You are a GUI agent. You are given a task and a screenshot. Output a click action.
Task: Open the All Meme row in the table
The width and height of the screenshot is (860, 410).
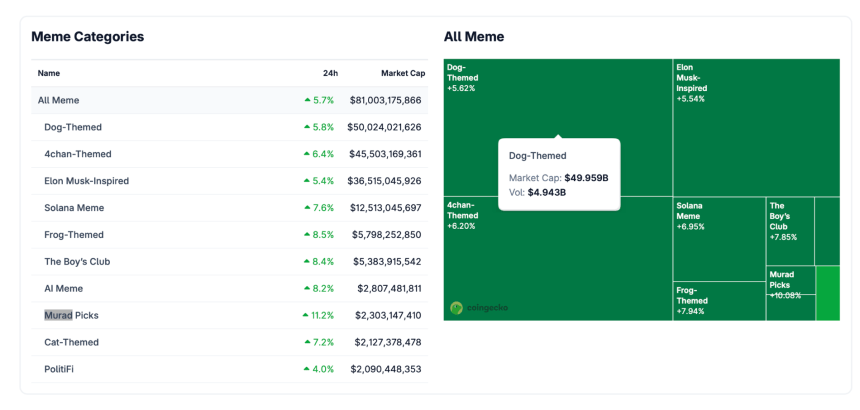point(58,100)
